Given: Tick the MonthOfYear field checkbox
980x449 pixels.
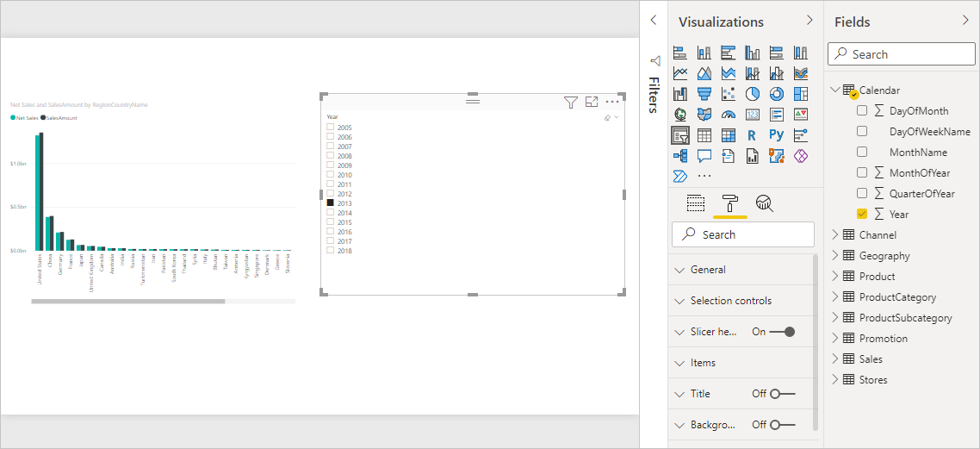Looking at the screenshot, I should [x=862, y=172].
